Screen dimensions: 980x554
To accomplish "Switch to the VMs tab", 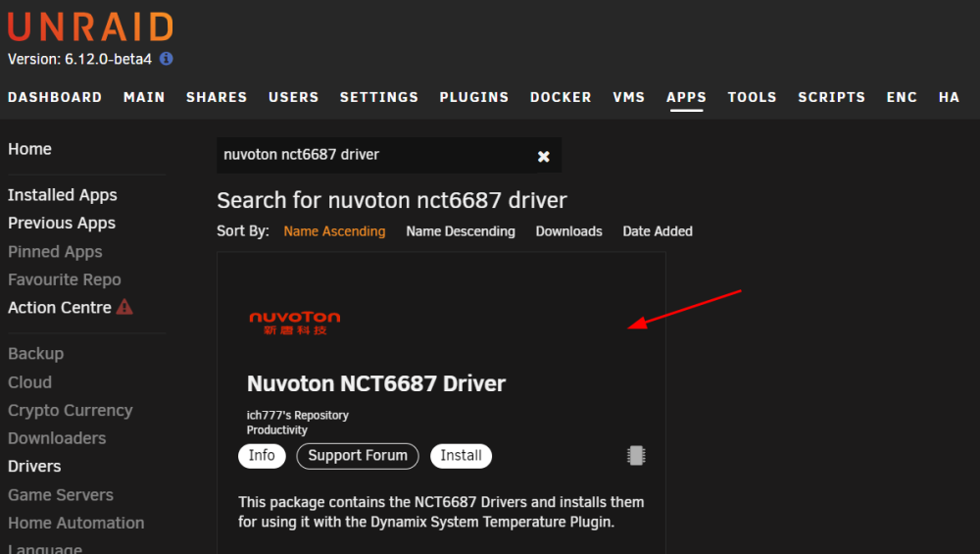I will click(629, 97).
